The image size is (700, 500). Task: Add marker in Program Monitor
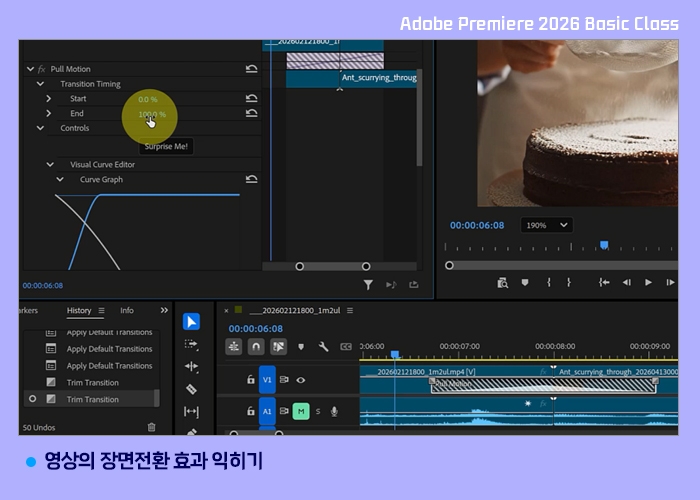(525, 282)
